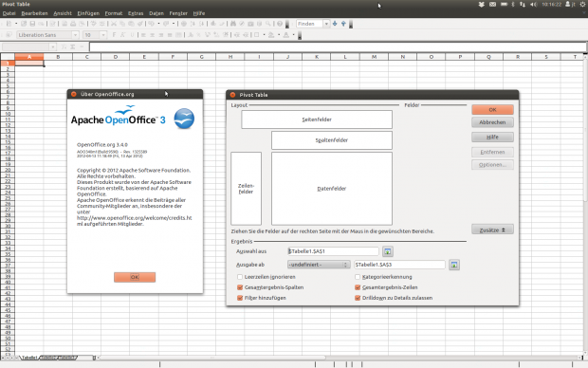The image size is (588, 368).
Task: Click shrink button beside output $Tabelle1.$A$3 field
Action: [x=454, y=265]
